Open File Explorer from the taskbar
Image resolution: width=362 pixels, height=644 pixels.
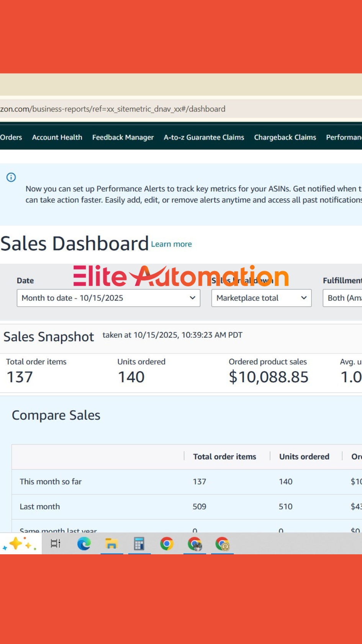pyautogui.click(x=111, y=544)
